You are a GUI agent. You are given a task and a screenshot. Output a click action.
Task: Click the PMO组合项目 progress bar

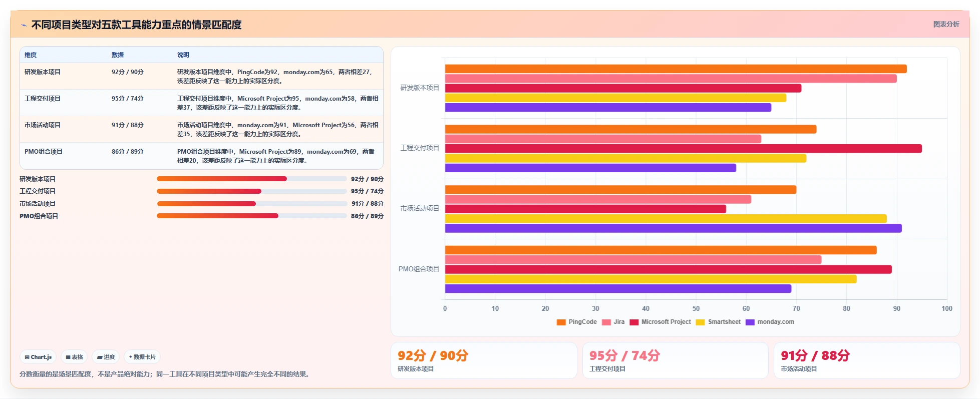click(251, 216)
